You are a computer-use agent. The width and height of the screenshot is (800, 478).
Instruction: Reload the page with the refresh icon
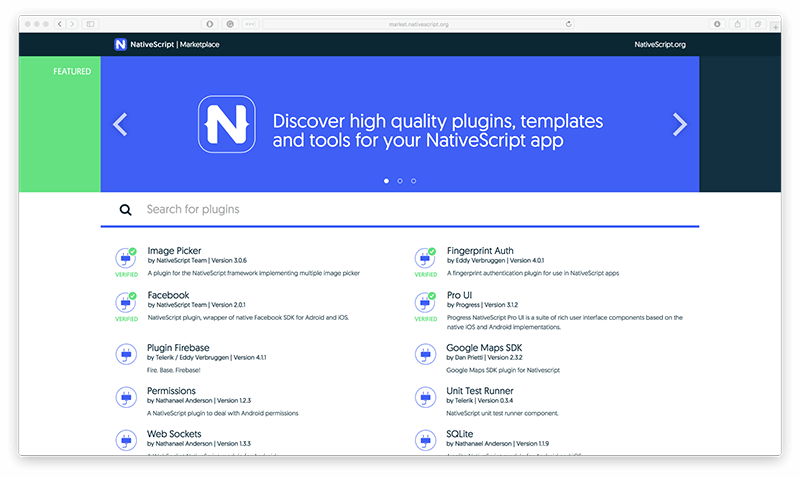point(568,24)
